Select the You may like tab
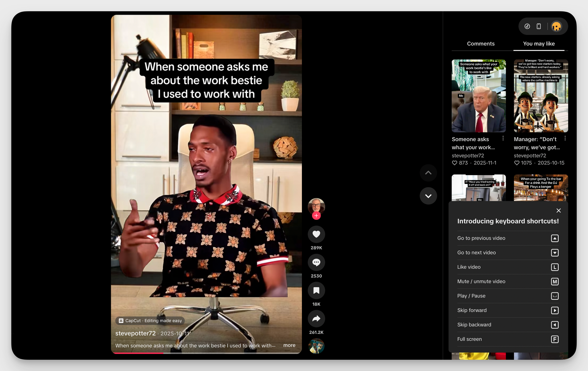The width and height of the screenshot is (588, 371). coord(539,44)
